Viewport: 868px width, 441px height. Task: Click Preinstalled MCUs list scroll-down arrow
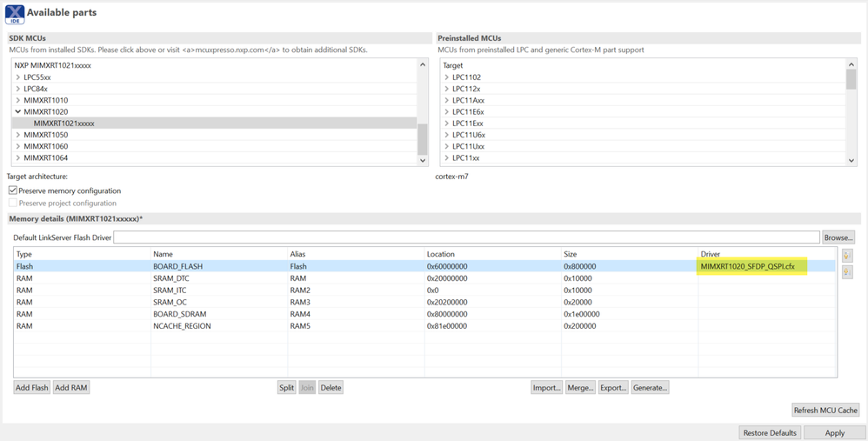(x=851, y=160)
